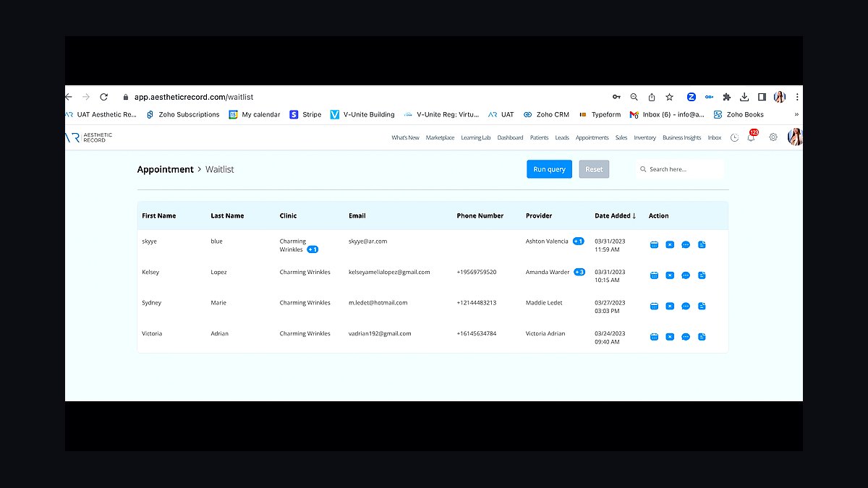Click the Reset button
The height and width of the screenshot is (488, 868).
(x=594, y=169)
